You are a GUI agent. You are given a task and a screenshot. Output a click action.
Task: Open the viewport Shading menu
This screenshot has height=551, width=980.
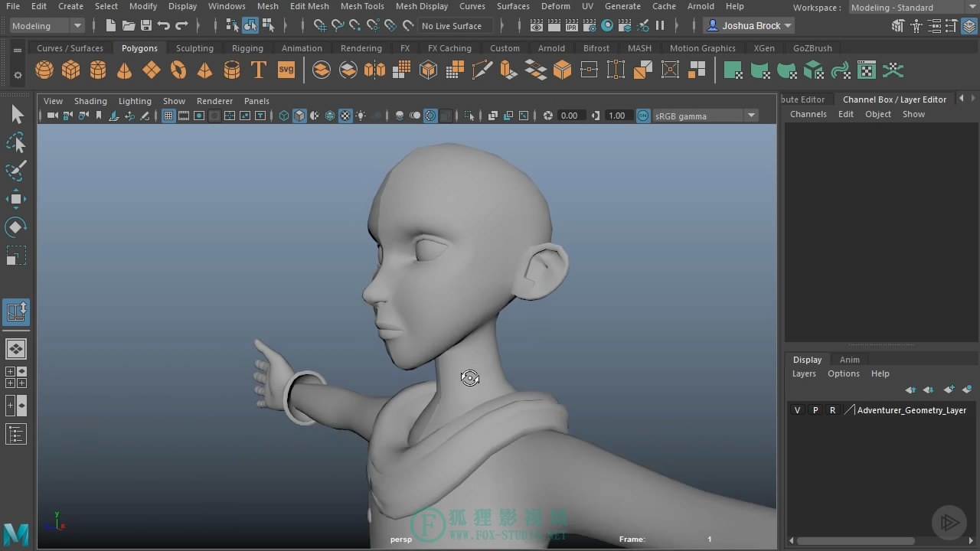click(x=90, y=101)
